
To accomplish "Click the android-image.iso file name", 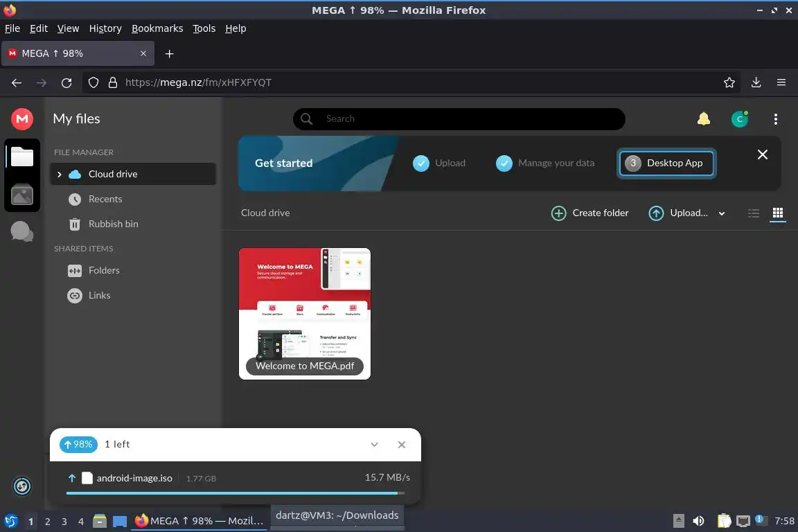I will [x=134, y=479].
